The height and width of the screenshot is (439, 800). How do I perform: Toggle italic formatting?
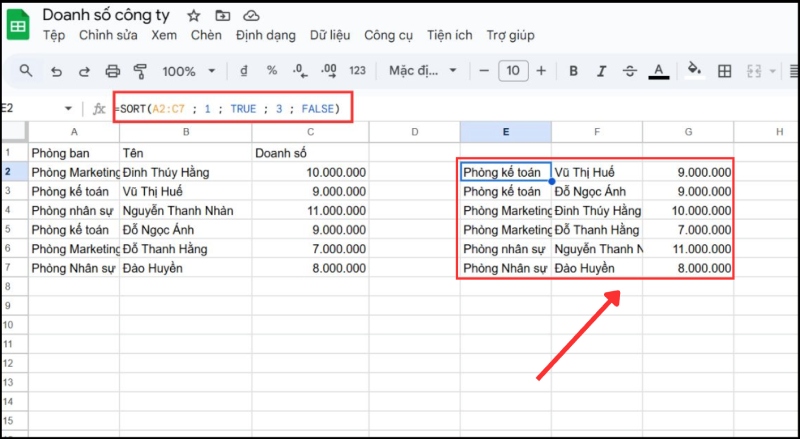pyautogui.click(x=602, y=71)
